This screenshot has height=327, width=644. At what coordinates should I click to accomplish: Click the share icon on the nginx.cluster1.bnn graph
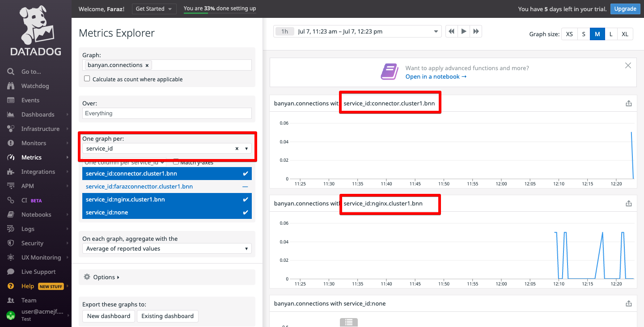628,203
